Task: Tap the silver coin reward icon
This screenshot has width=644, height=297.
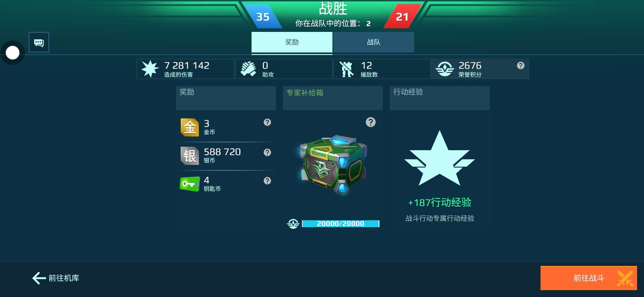Action: [x=190, y=156]
